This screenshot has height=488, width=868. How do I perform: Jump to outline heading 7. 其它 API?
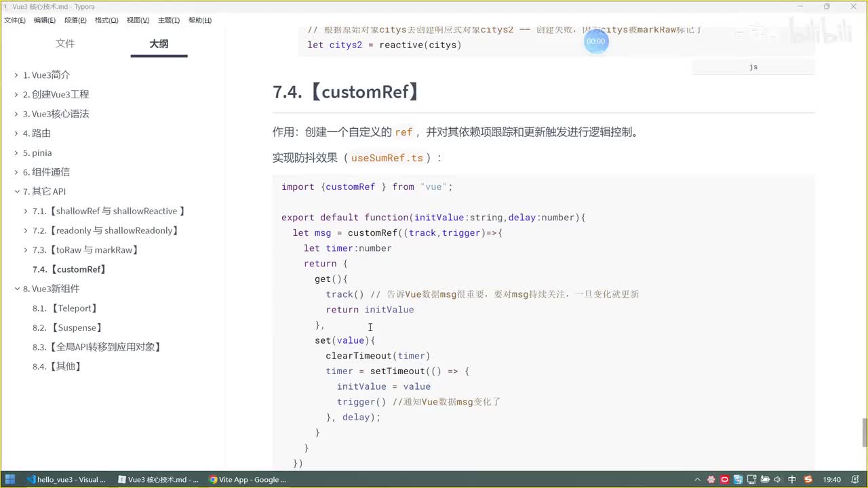44,192
